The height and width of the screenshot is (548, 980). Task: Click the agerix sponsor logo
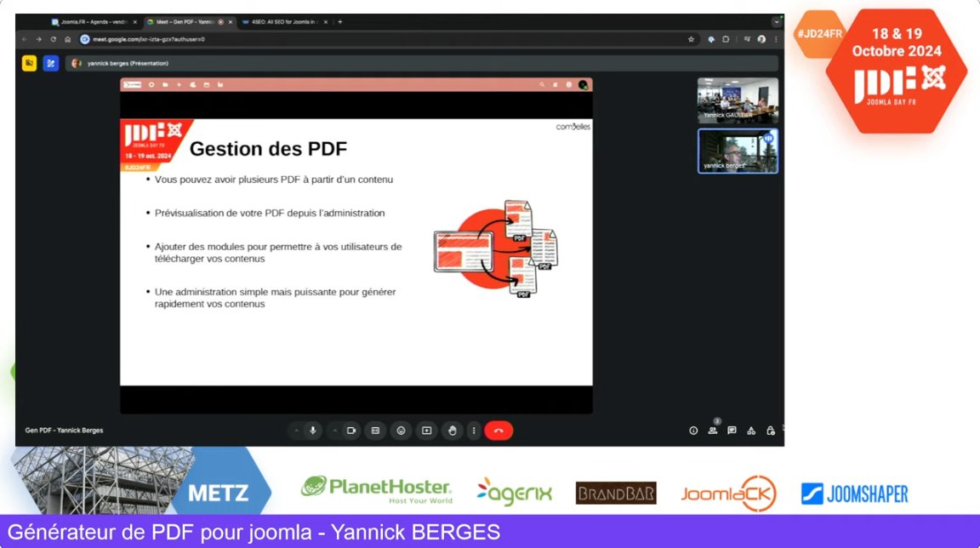[x=515, y=493]
